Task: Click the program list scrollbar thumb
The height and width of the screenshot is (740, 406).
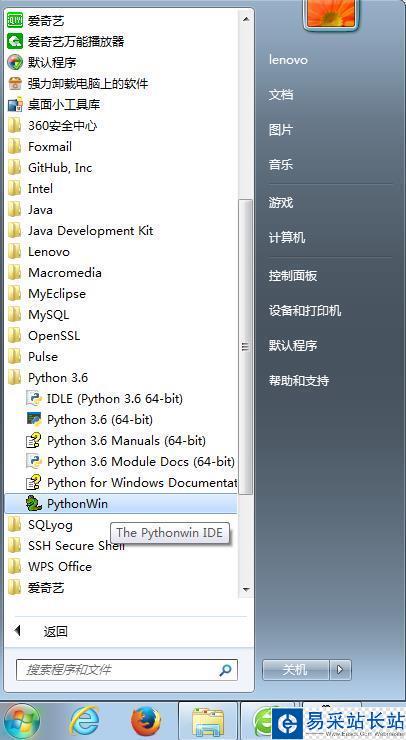Action: point(245,346)
